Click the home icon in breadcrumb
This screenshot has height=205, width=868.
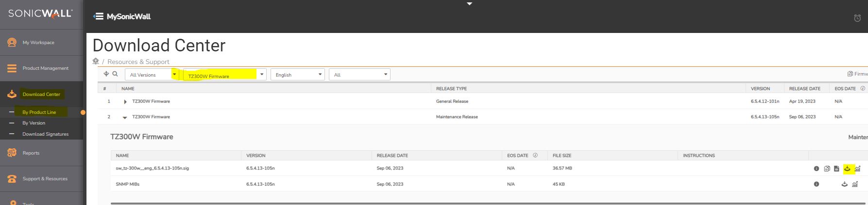[96, 61]
